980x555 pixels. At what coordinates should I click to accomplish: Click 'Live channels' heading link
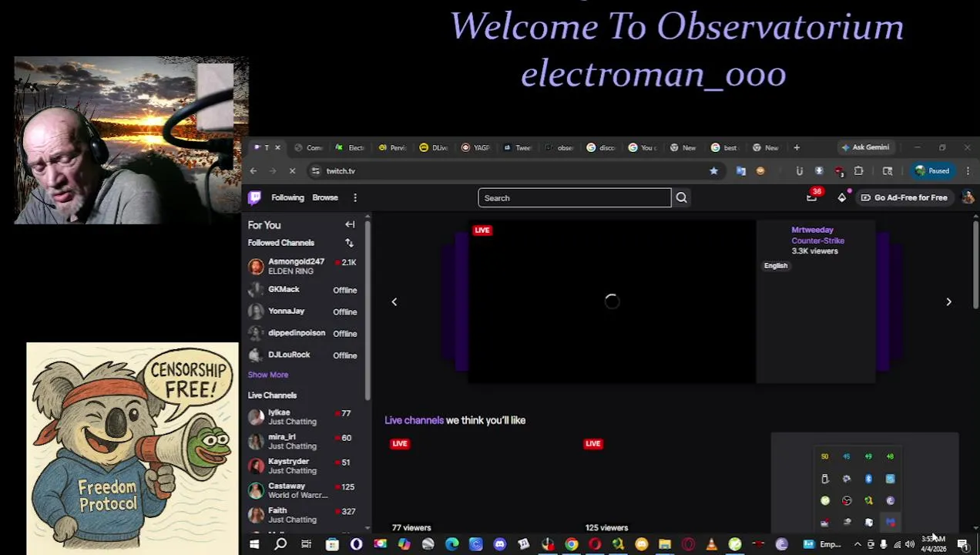click(x=414, y=420)
